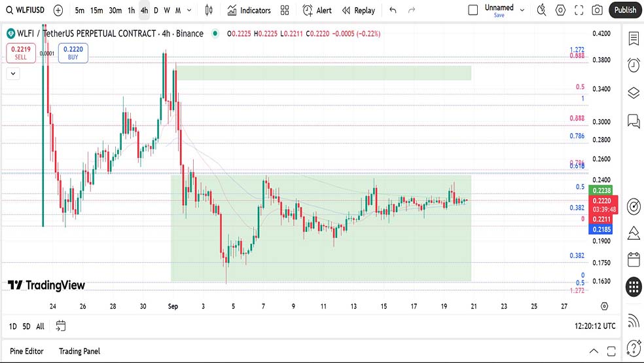644x363 pixels.
Task: Open the Unnamed layout Save menu
Action: tap(499, 10)
